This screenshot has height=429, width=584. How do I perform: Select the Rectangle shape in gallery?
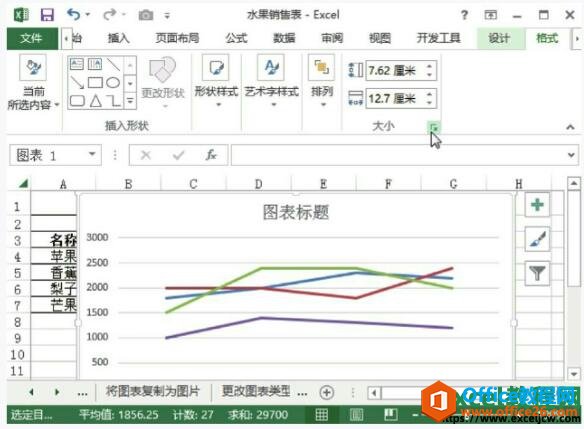tap(95, 82)
